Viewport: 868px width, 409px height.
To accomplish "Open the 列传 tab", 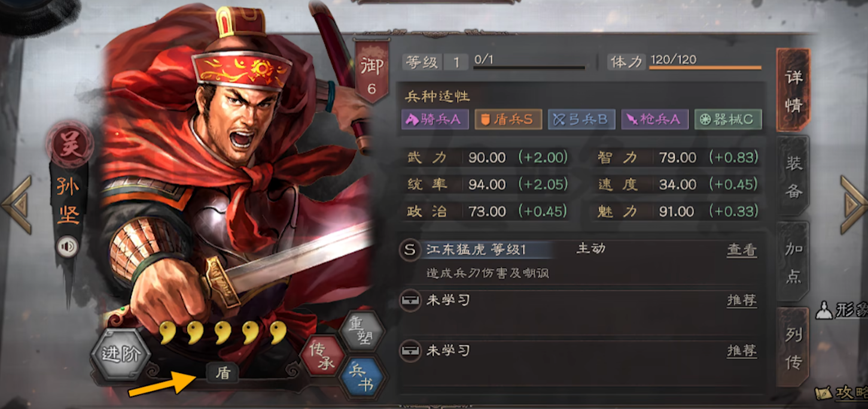I will [x=793, y=348].
